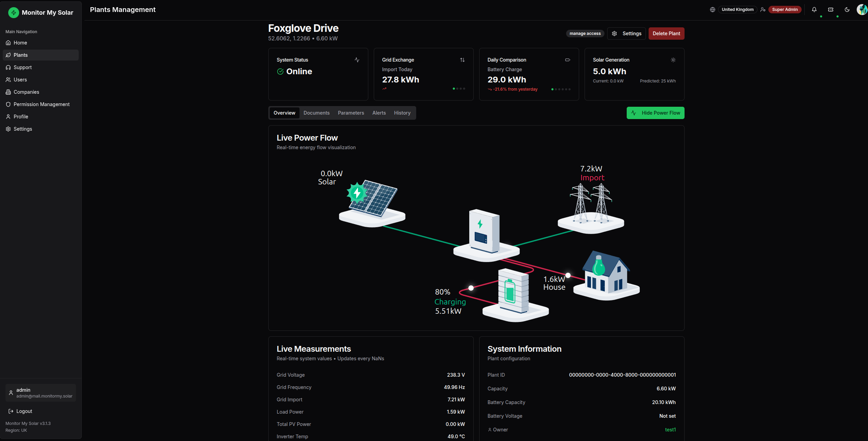Click the globe icon beside region
868x441 pixels.
coord(713,10)
